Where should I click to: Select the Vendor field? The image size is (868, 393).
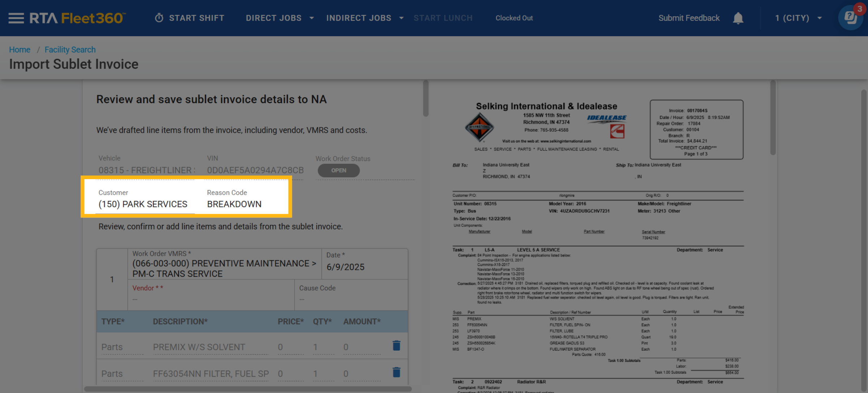[x=211, y=295]
